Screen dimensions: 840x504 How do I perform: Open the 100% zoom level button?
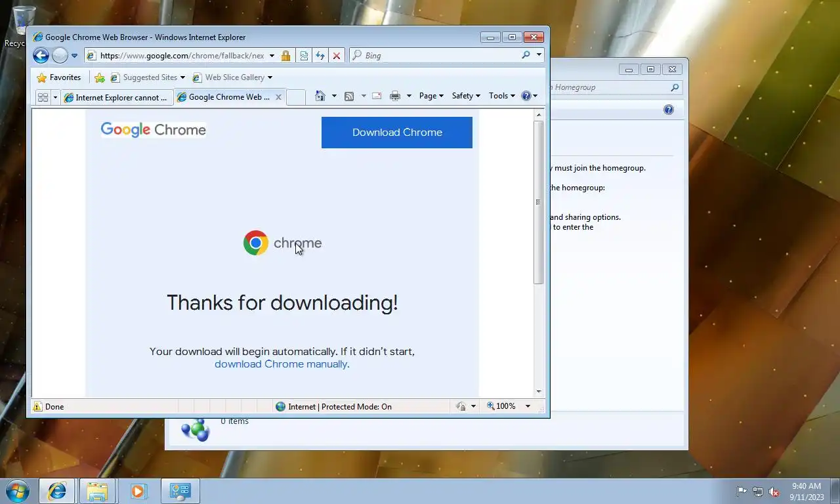click(501, 406)
